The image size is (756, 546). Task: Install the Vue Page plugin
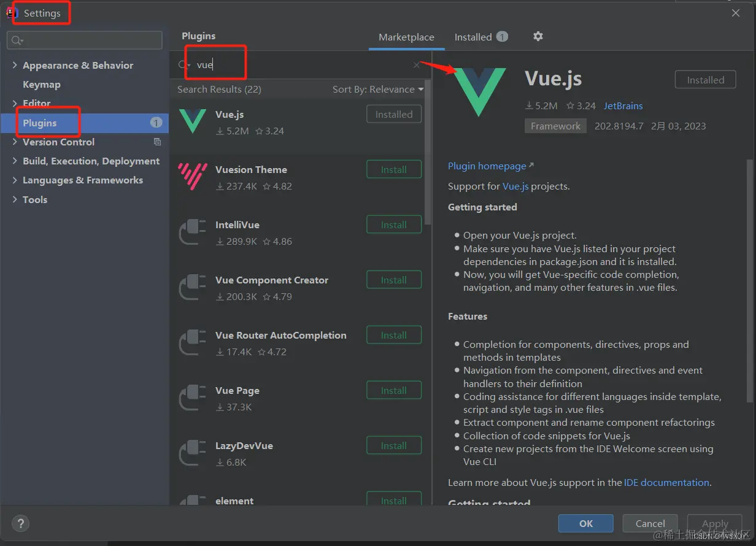[394, 390]
